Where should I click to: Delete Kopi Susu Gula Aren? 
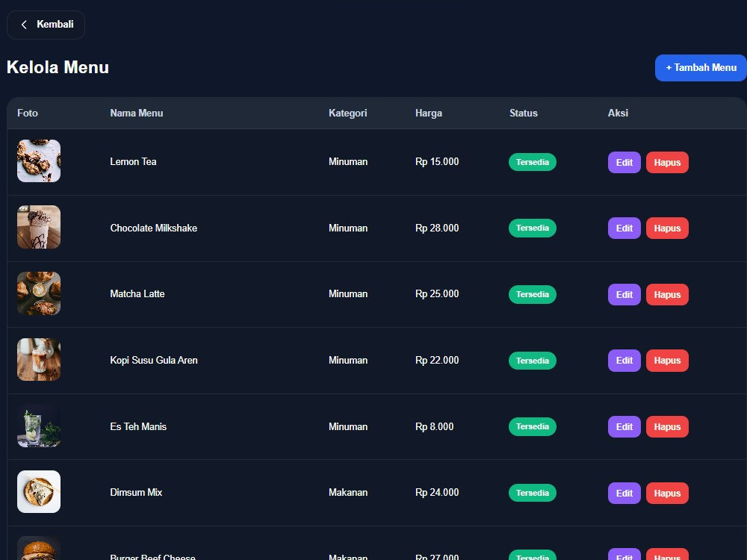tap(667, 361)
